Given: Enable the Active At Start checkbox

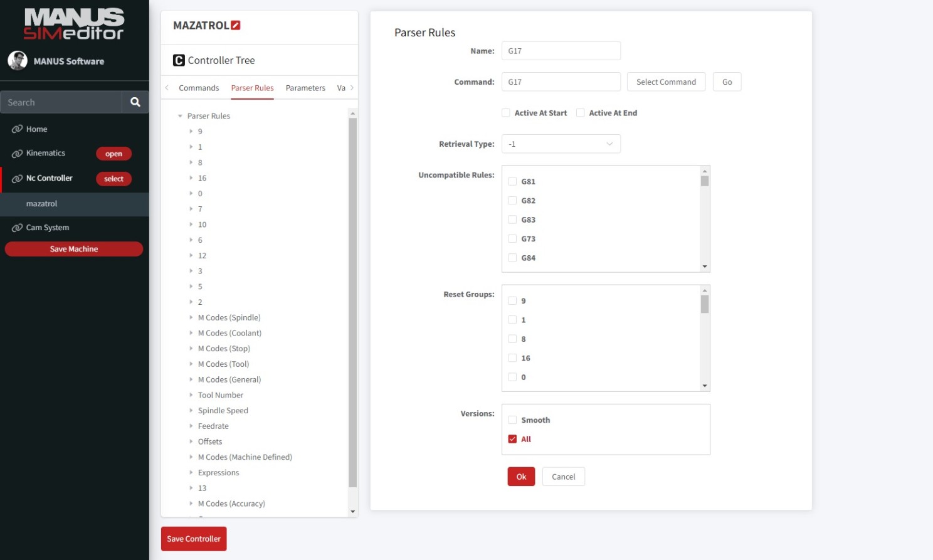Looking at the screenshot, I should pos(506,113).
